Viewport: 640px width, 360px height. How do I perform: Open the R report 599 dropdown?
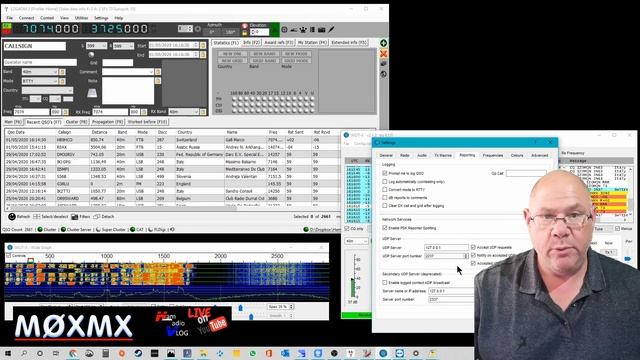pyautogui.click(x=123, y=46)
